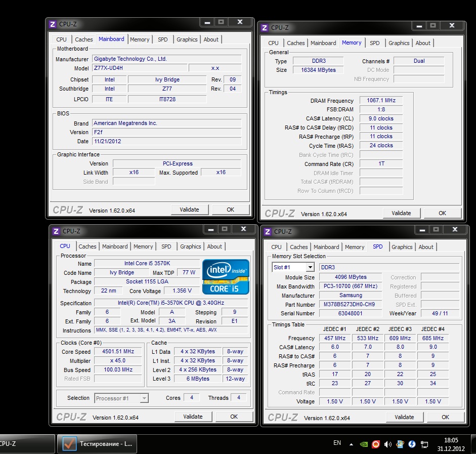Click the checkmark icon of the Тестирование taskbar item
Image resolution: width=476 pixels, height=454 pixels.
point(69,444)
